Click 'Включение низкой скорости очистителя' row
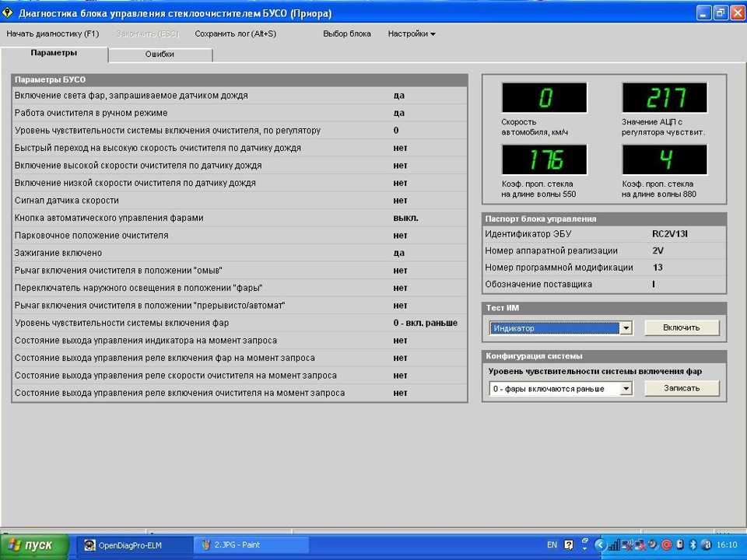747x560 pixels. pos(239,183)
